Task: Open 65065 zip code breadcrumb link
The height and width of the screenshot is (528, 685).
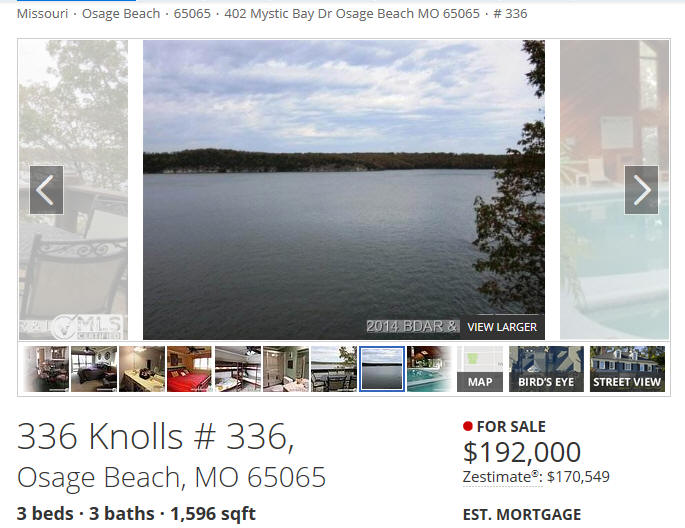Action: tap(192, 14)
